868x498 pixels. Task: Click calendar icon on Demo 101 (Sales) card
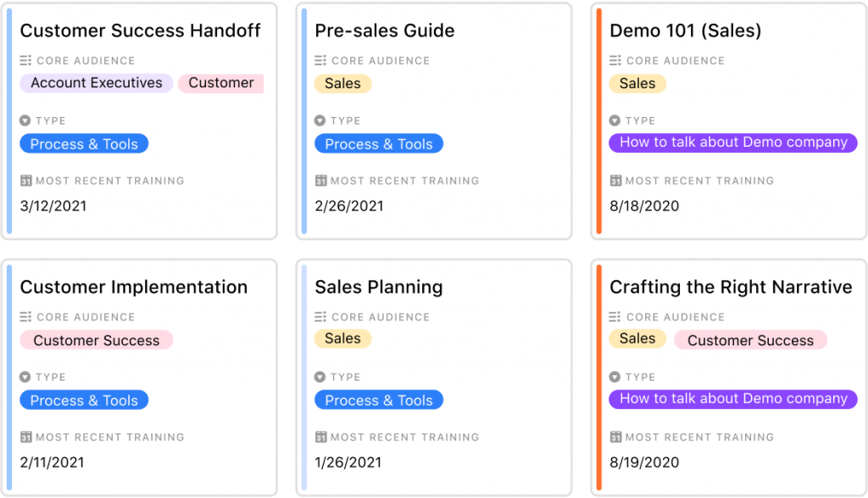[615, 181]
